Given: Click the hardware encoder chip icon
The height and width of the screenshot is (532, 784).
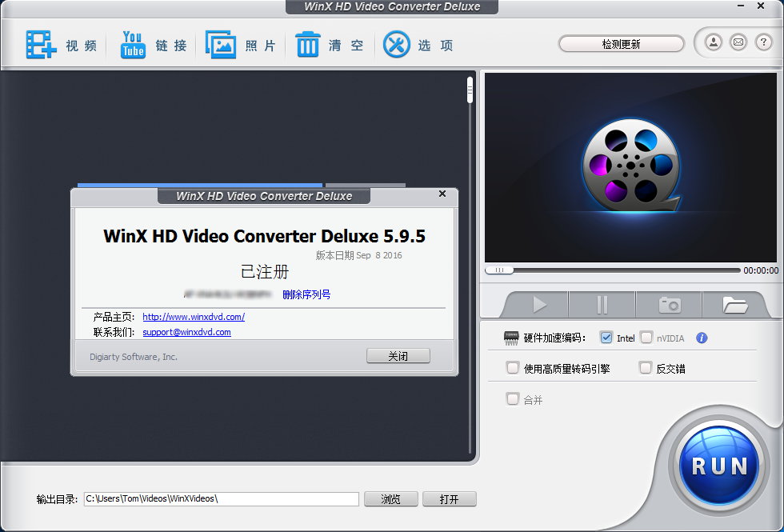Looking at the screenshot, I should click(511, 338).
